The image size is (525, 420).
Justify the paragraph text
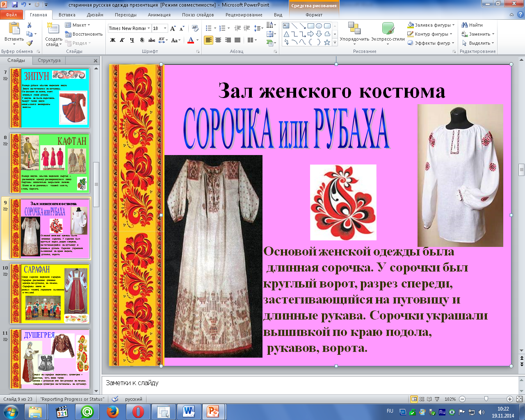click(237, 40)
